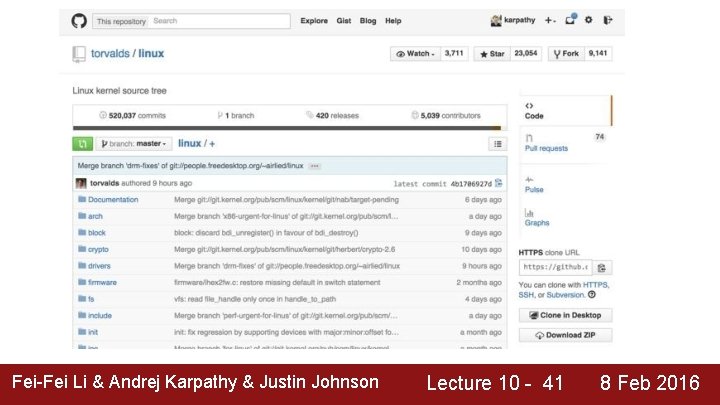Open the torvalds owner link
This screenshot has width=720, height=405.
coord(110,53)
